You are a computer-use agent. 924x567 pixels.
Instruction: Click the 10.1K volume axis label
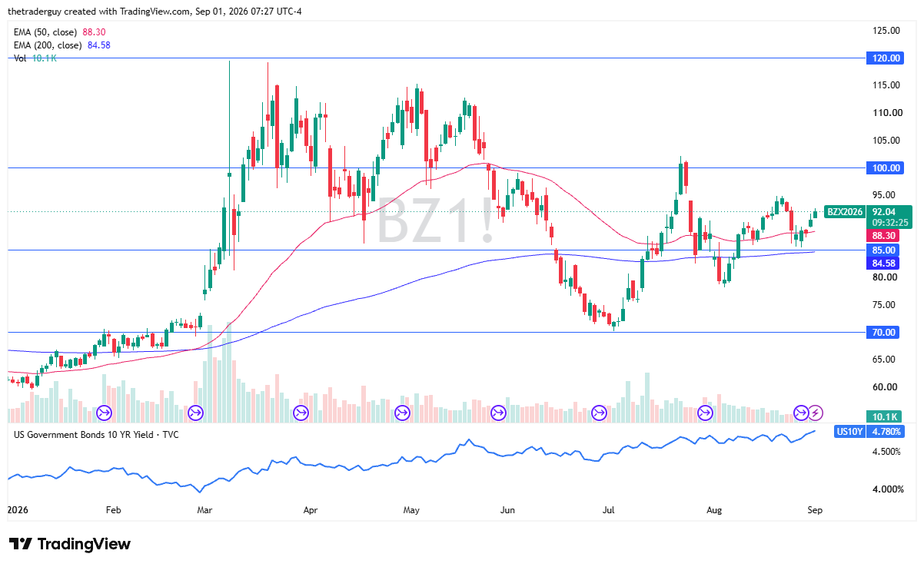886,416
